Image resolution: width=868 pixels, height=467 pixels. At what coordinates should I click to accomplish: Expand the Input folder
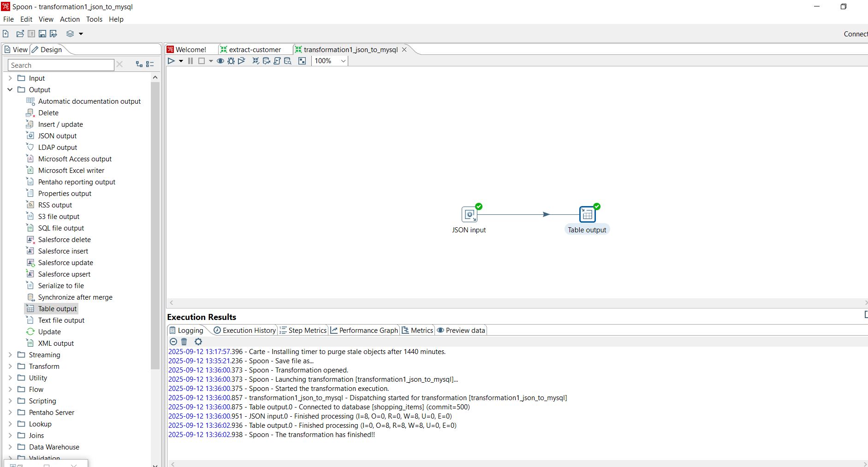10,78
